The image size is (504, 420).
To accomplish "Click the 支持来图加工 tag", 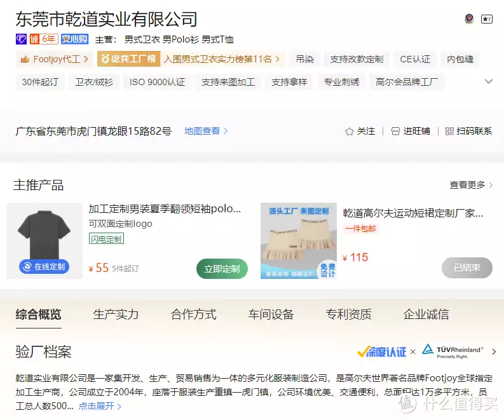I will (x=228, y=82).
